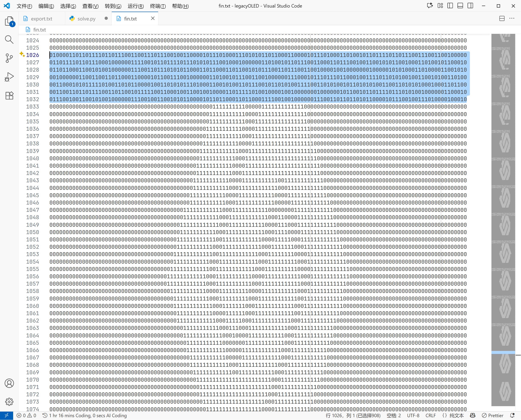
Task: Switch to the solve.py tab
Action: (86, 19)
